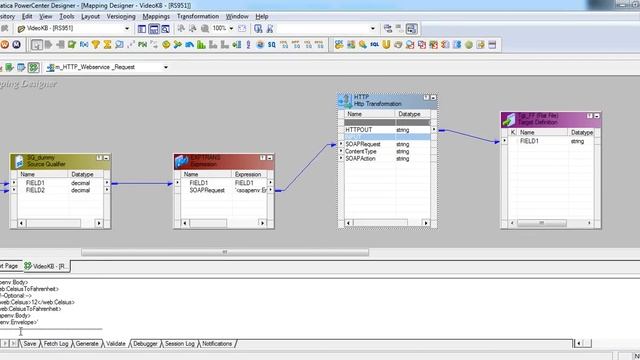Launch Workflow Manager via orange W icon
The width and height of the screenshot is (640, 360).
(x=4, y=44)
